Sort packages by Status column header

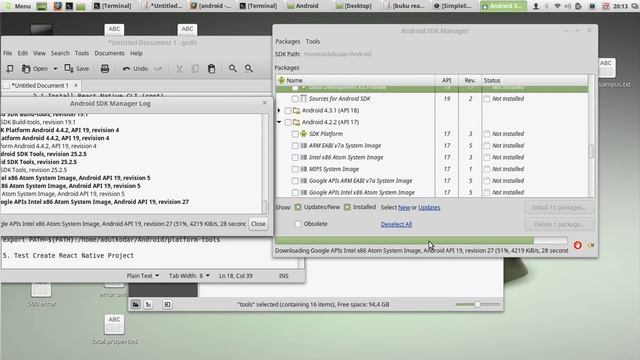tap(535, 80)
